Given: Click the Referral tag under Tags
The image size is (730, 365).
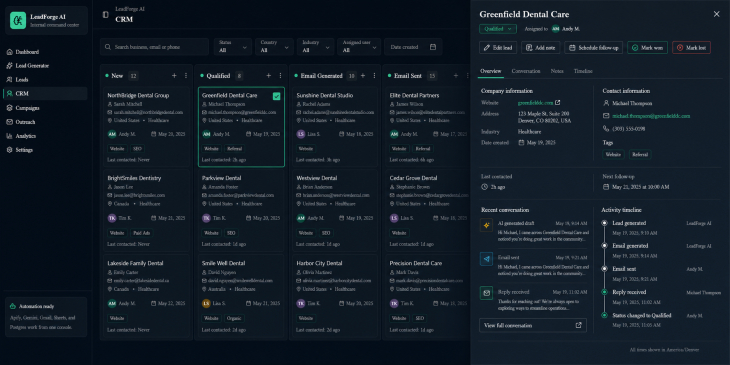Looking at the screenshot, I should [640, 155].
